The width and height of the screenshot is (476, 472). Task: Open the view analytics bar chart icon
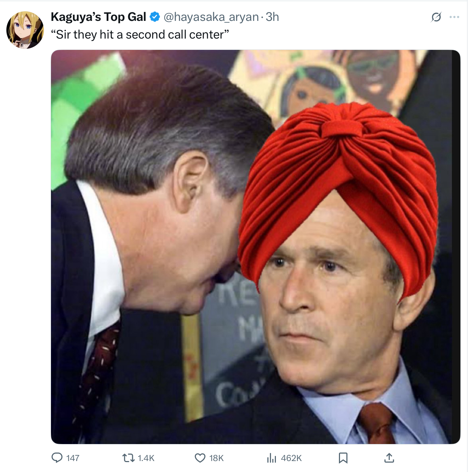[271, 458]
